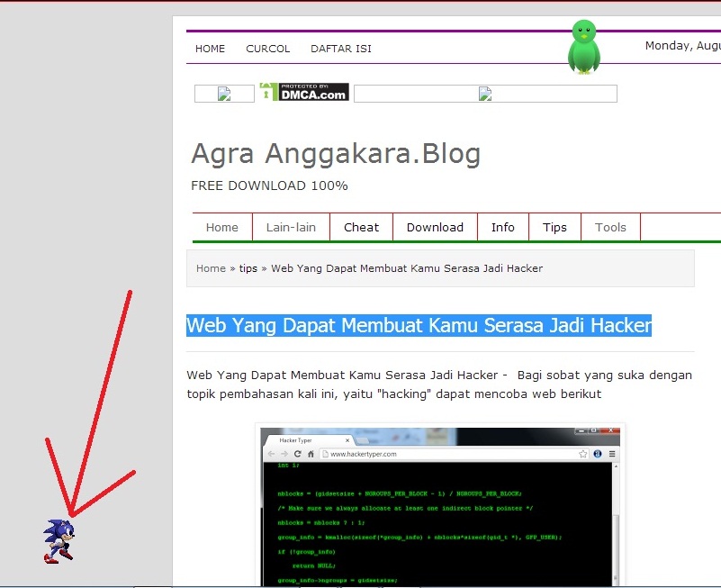Open the Info navigation tab

pyautogui.click(x=503, y=228)
